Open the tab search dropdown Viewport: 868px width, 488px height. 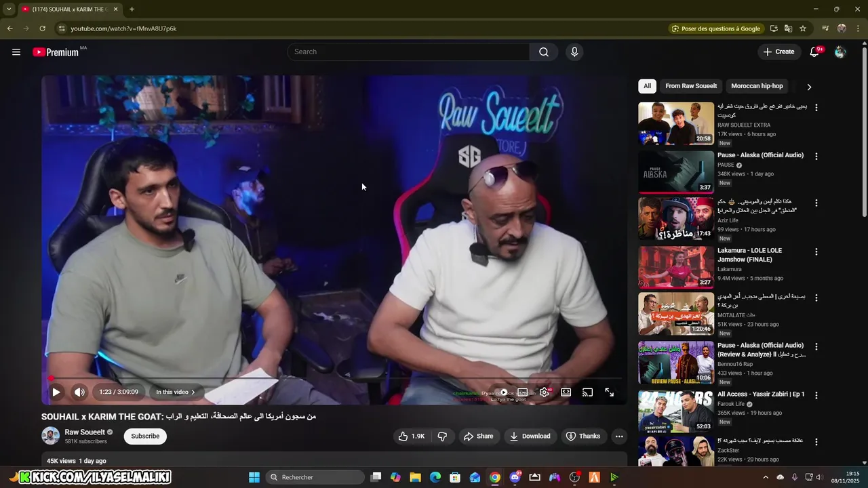coord(8,9)
